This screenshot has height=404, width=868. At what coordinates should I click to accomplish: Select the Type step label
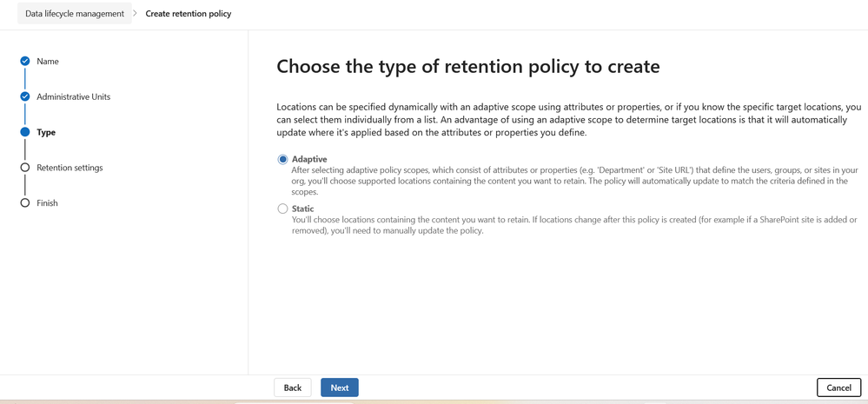[x=46, y=132]
